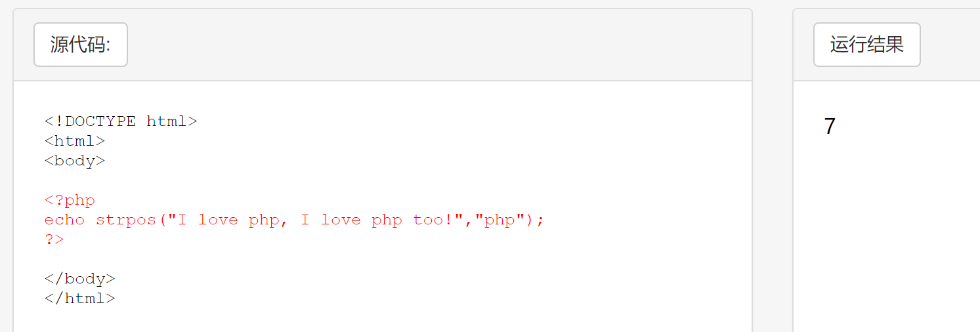Click the opening <body> tag line

click(75, 161)
